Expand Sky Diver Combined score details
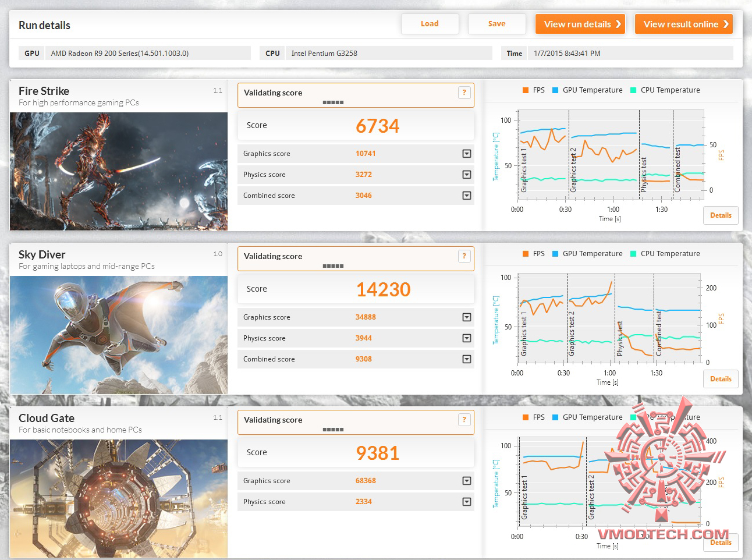The image size is (752, 560). point(467,359)
